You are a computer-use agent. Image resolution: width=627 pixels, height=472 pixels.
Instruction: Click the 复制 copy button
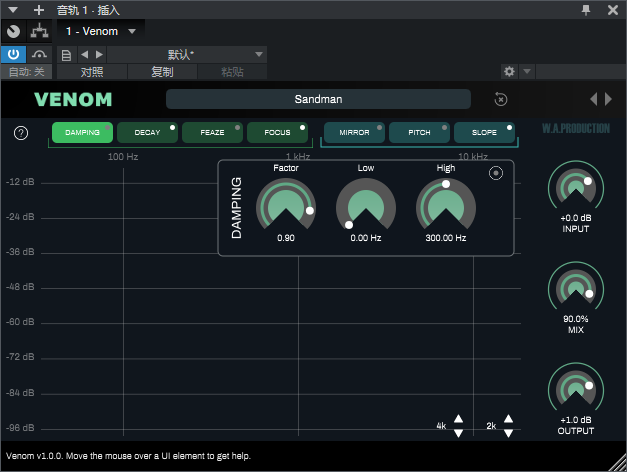pos(162,72)
